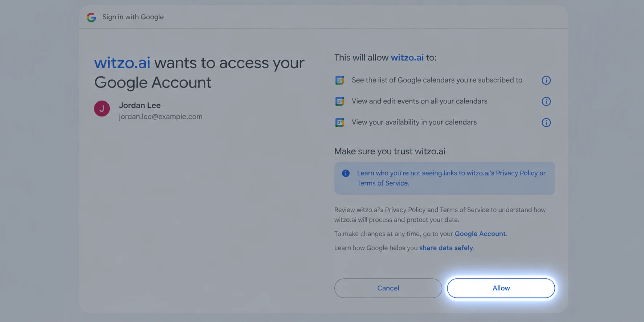This screenshot has width=644, height=322.
Task: Click the blue info icon in trust notice
Action: click(346, 173)
